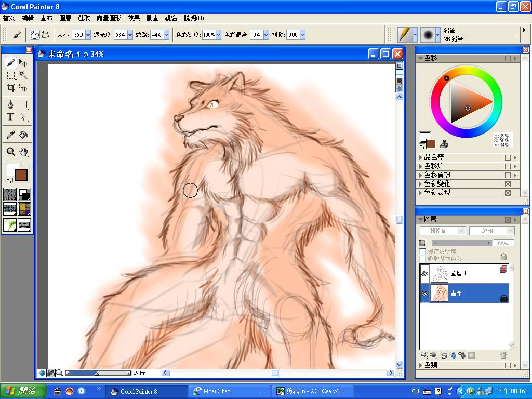This screenshot has width=532, height=399.
Task: Enable the 保存透明度 checkbox
Action: click(x=423, y=251)
